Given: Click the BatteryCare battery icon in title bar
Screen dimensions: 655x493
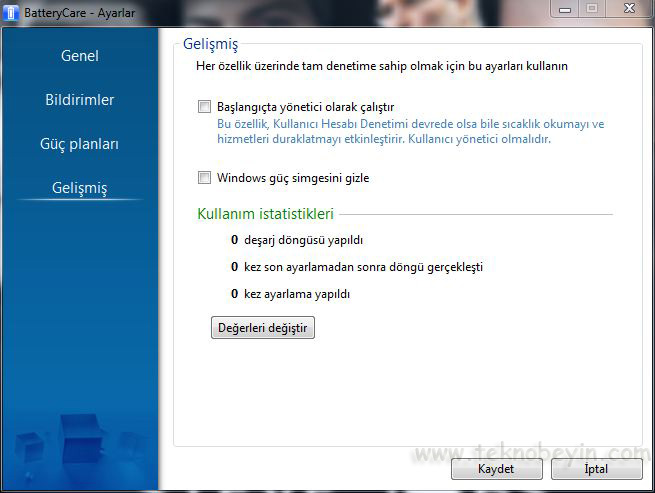Looking at the screenshot, I should tap(10, 13).
